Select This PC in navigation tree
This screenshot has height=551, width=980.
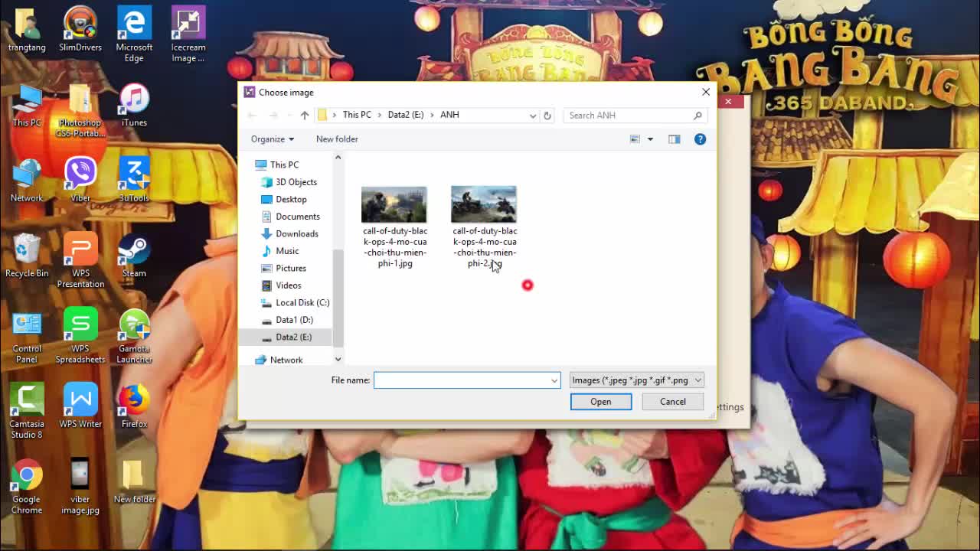[x=284, y=165]
